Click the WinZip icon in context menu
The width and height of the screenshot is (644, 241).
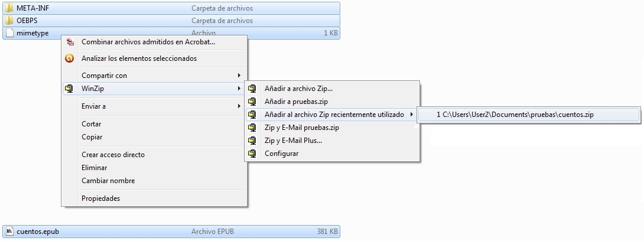tap(69, 88)
